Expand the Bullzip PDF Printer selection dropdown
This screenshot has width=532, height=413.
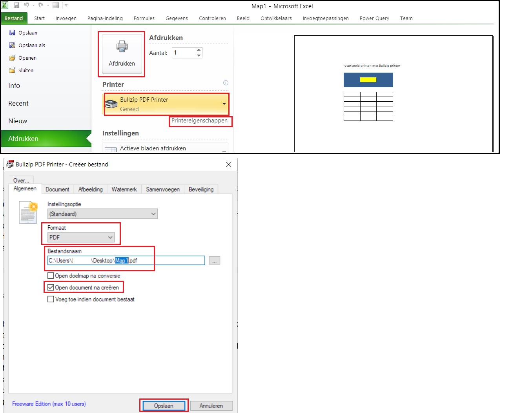click(224, 104)
